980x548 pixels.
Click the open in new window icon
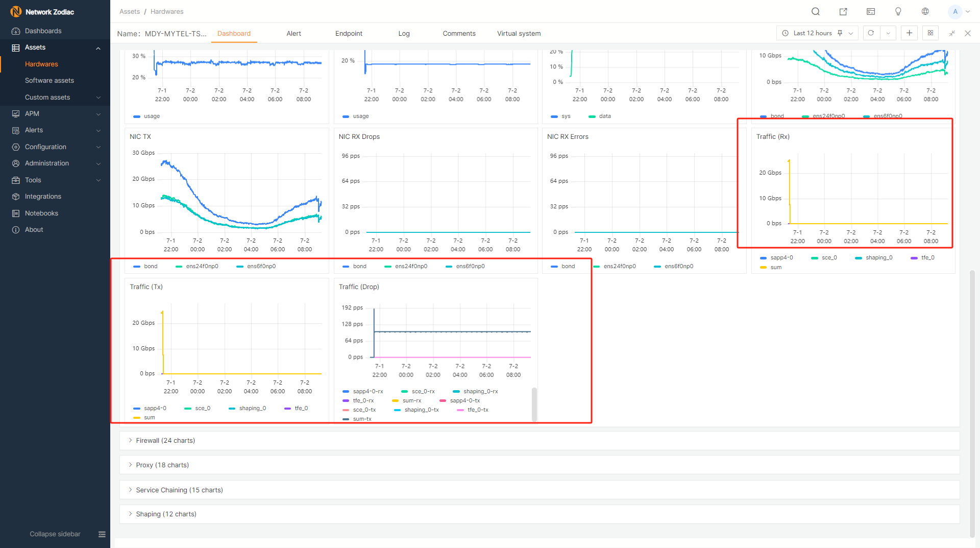843,12
